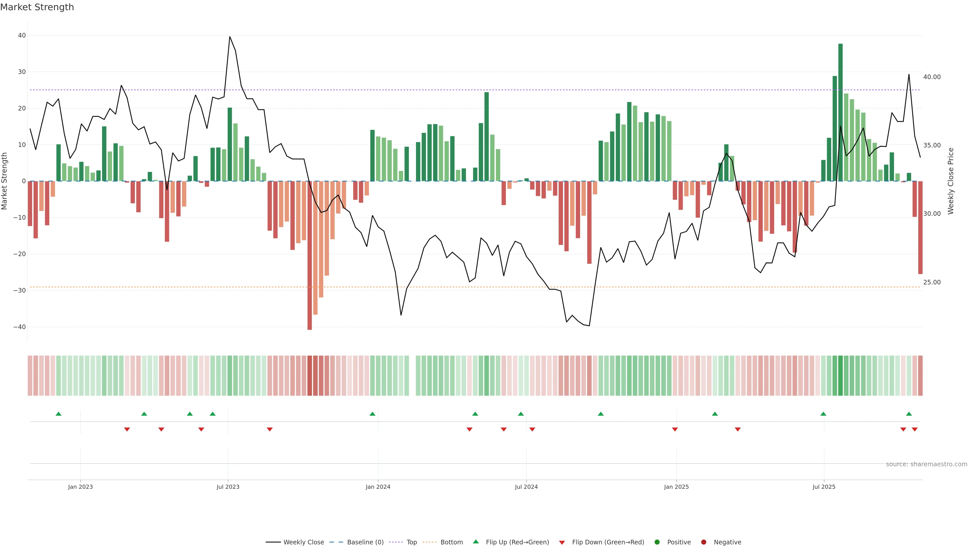This screenshot has width=980, height=551.
Task: Click the Weekly Close Price axis title
Action: (951, 181)
